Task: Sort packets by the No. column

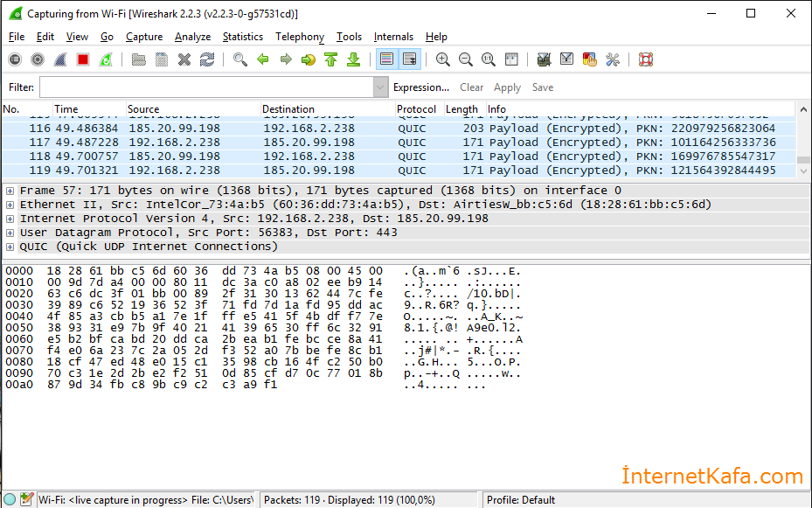Action: coord(27,109)
